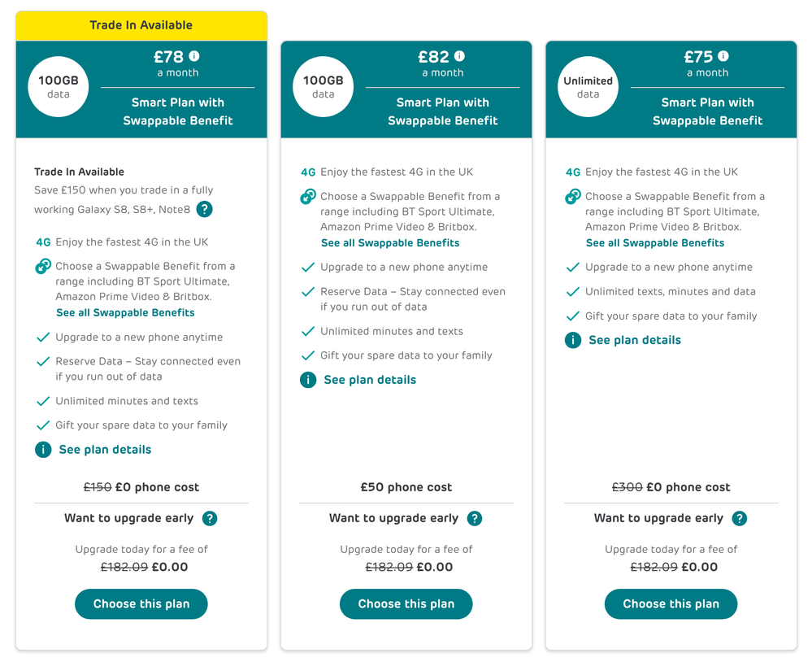Click Swappable Benefit icon in £82 plan

tap(308, 197)
